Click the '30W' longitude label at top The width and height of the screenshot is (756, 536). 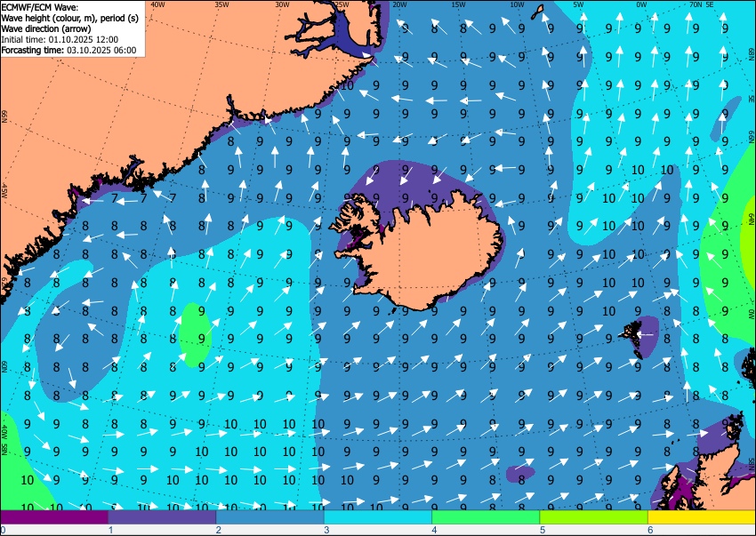click(x=282, y=4)
